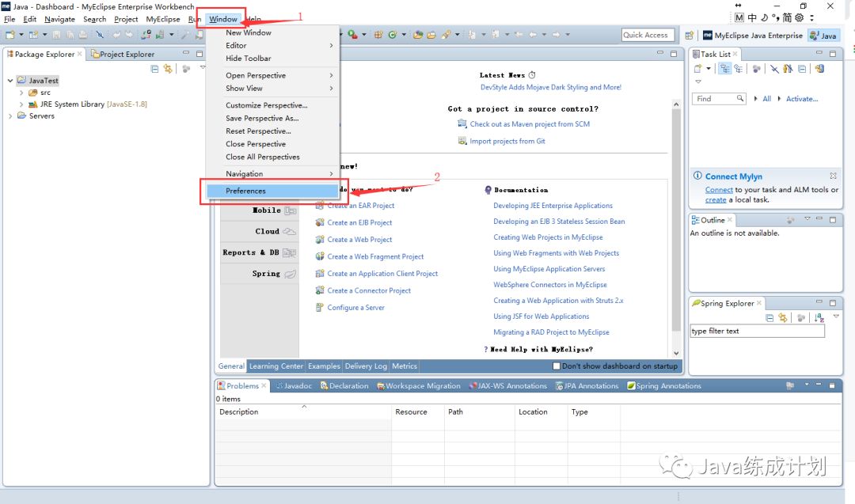Click the Quick Access search box
The image size is (855, 504).
[648, 35]
